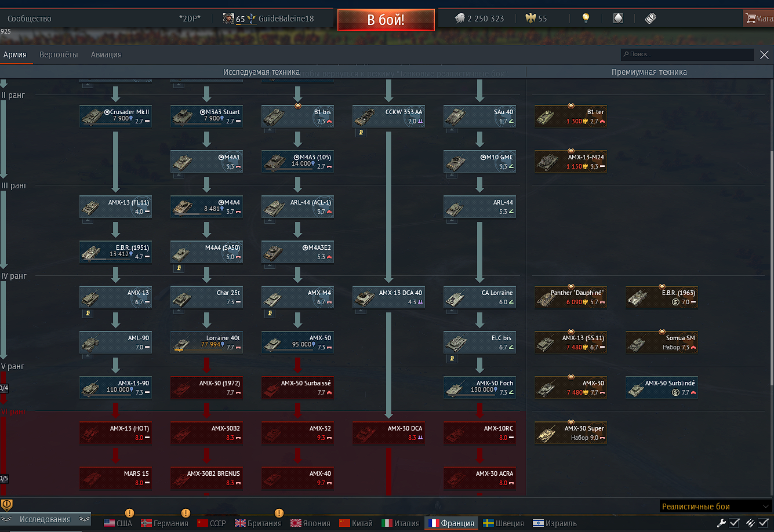Open the *2DP* squadron tag
Viewport: 774px width, 532px height.
190,19
